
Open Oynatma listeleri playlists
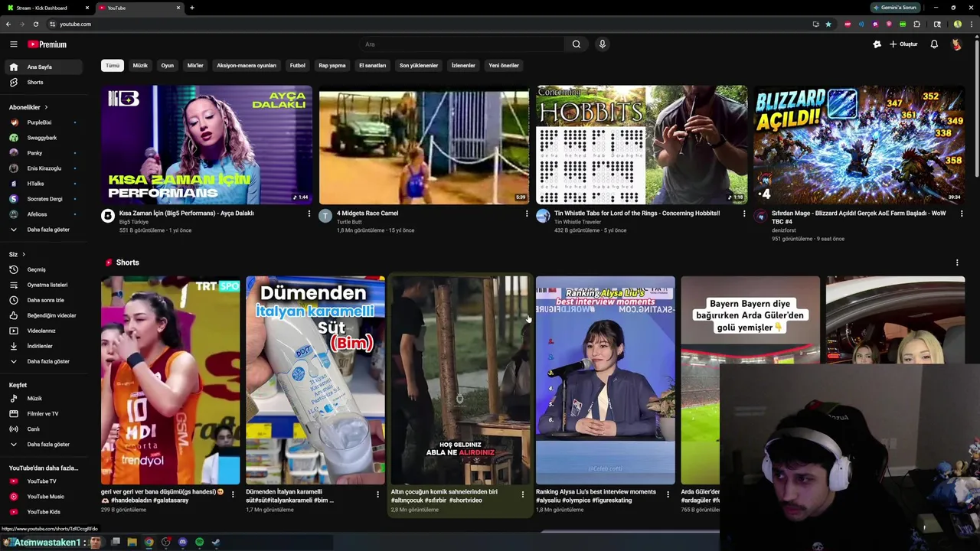click(43, 285)
